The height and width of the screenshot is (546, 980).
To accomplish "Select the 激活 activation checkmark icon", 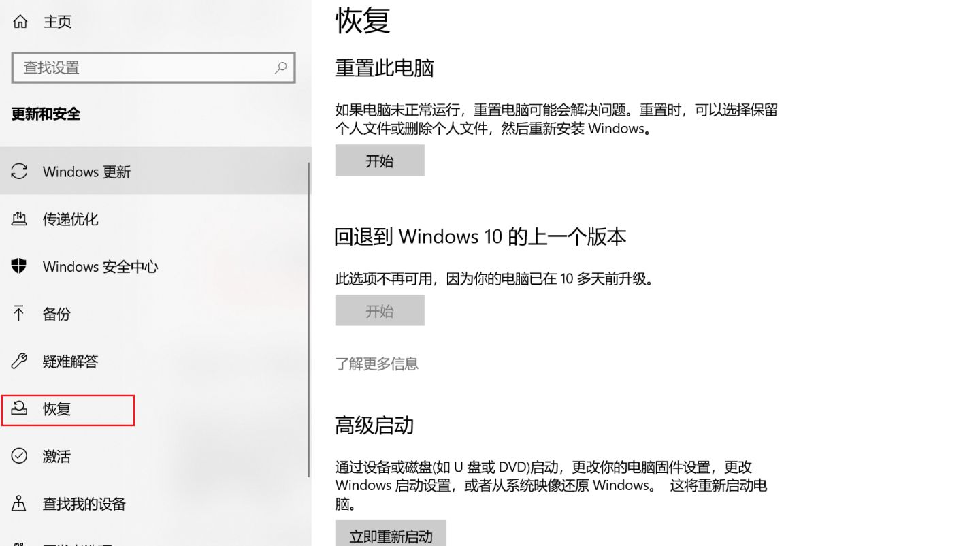I will tap(19, 456).
